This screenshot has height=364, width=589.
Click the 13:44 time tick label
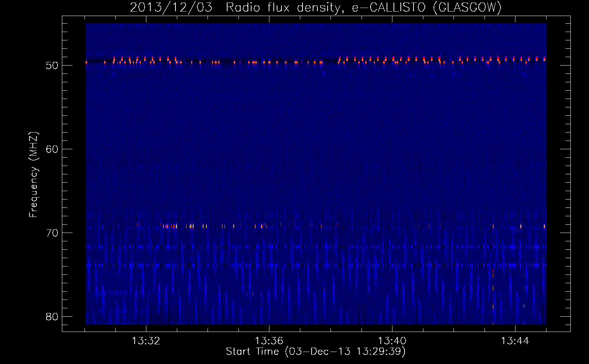click(x=515, y=341)
